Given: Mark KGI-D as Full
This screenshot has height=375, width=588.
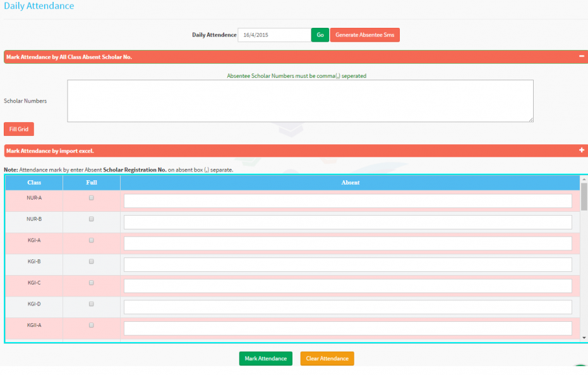Looking at the screenshot, I should (x=92, y=304).
